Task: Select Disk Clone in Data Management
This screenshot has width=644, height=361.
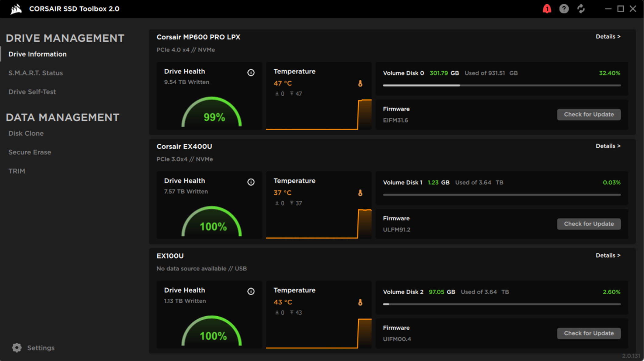Action: click(26, 134)
